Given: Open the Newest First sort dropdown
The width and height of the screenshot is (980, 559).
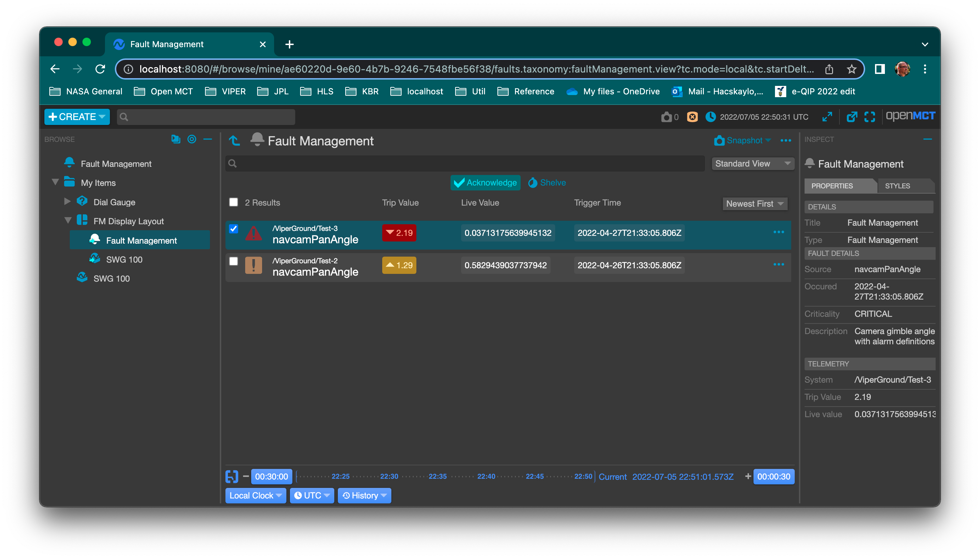Looking at the screenshot, I should 754,204.
